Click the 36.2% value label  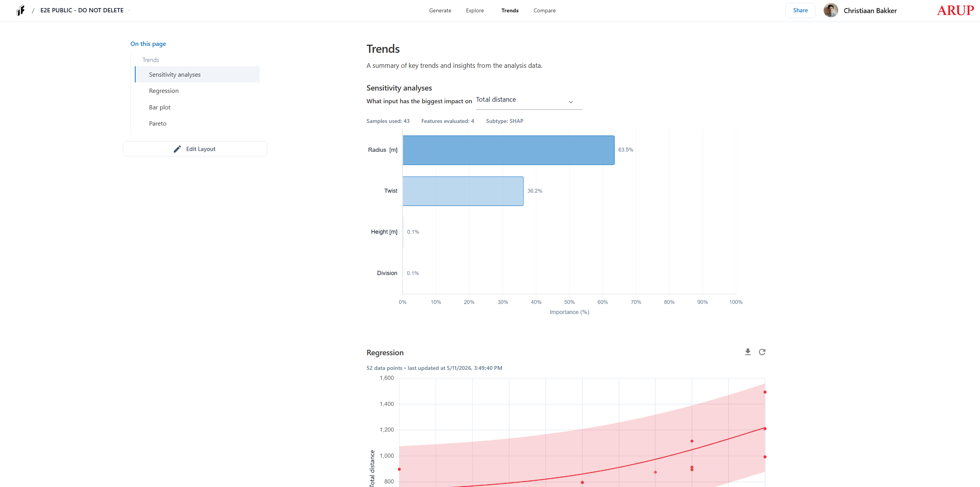pos(535,191)
